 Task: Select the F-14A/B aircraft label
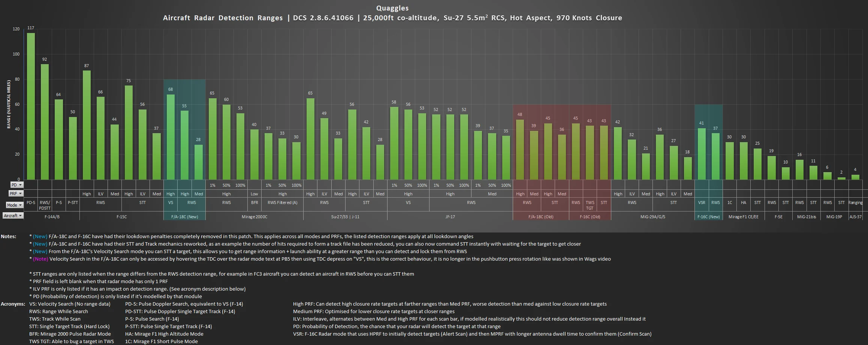[52, 217]
